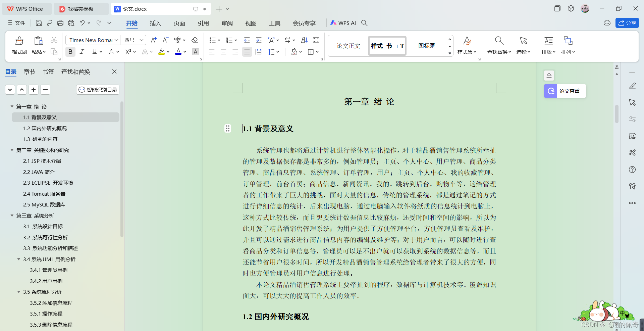This screenshot has width=644, height=331.
Task: Open the more options dots in right sidebar
Action: [x=632, y=203]
